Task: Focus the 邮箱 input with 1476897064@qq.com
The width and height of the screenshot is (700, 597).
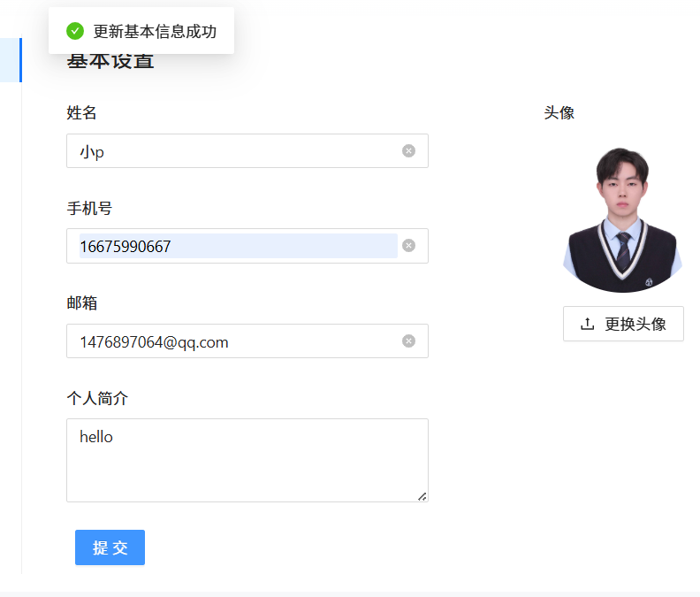Action: 247,341
